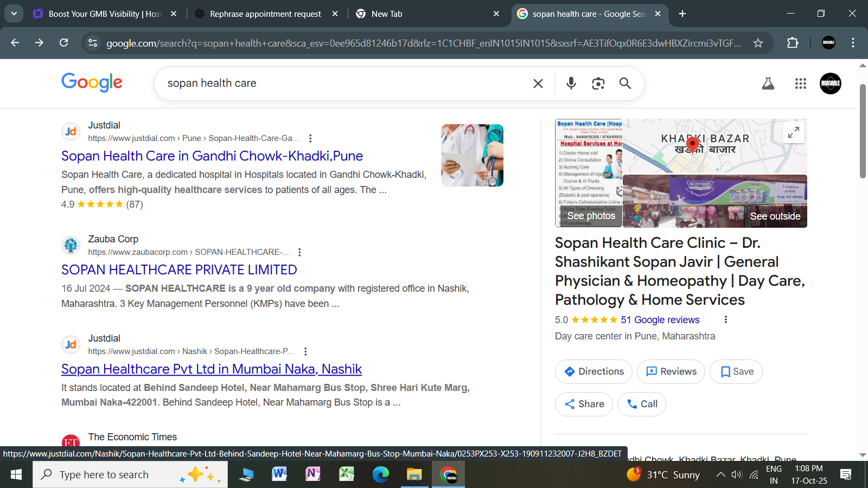Viewport: 868px width, 488px height.
Task: Go forward to the next page
Action: click(x=39, y=43)
